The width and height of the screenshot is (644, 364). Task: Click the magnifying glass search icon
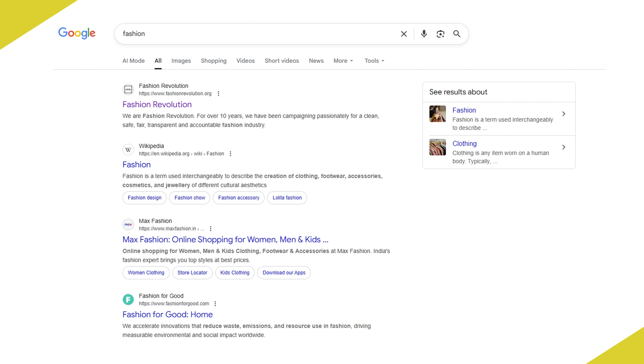click(x=457, y=34)
